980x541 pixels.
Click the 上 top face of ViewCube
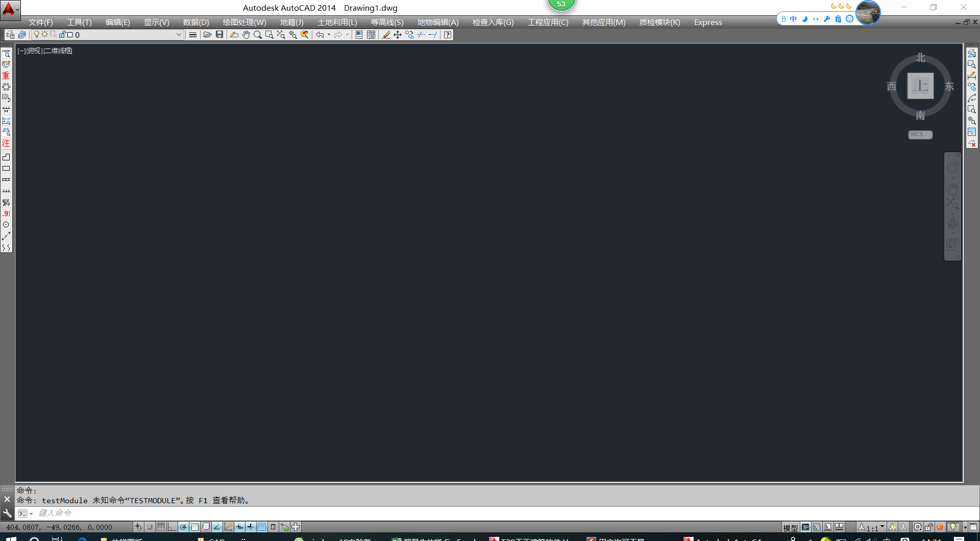click(x=920, y=86)
